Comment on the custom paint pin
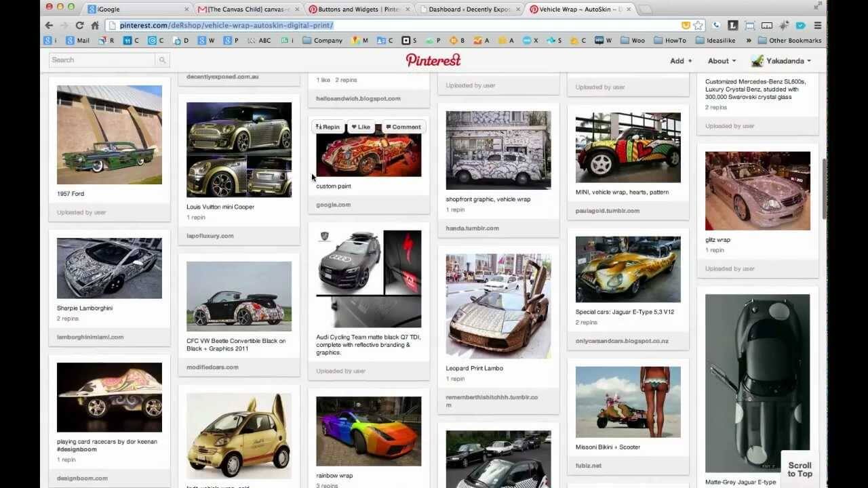This screenshot has width=868, height=488. tap(403, 127)
